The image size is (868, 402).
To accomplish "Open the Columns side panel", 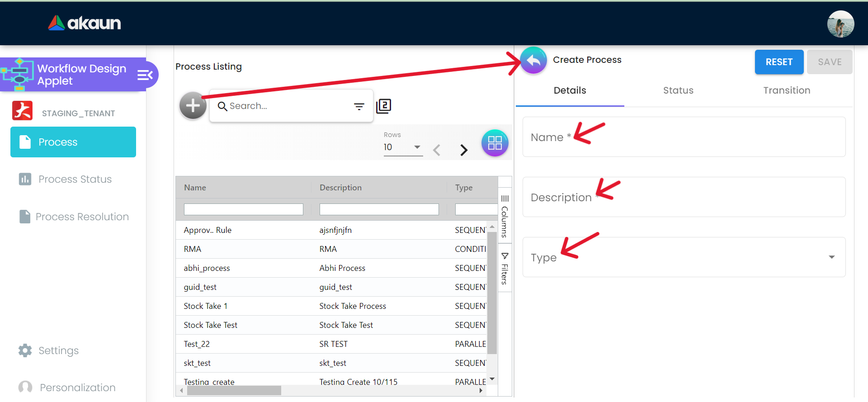I will point(505,217).
